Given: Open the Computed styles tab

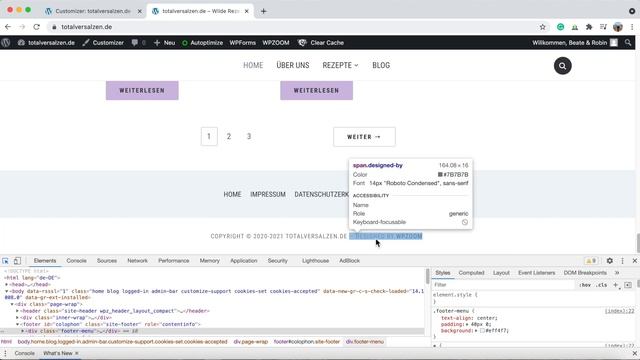Looking at the screenshot, I should point(471,273).
